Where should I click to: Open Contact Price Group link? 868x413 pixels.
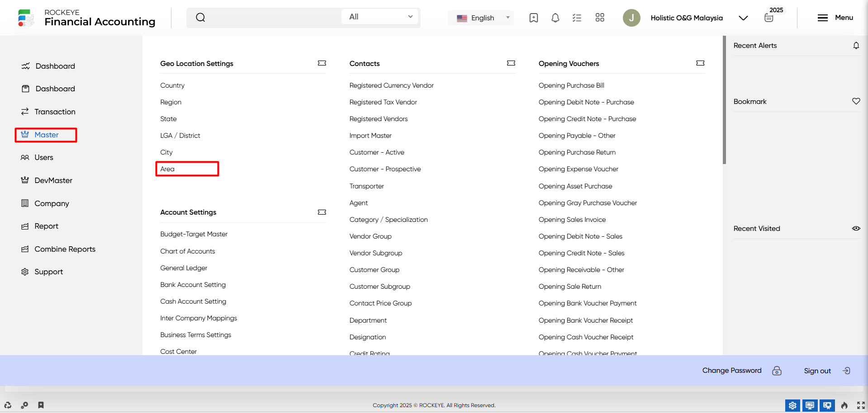380,303
